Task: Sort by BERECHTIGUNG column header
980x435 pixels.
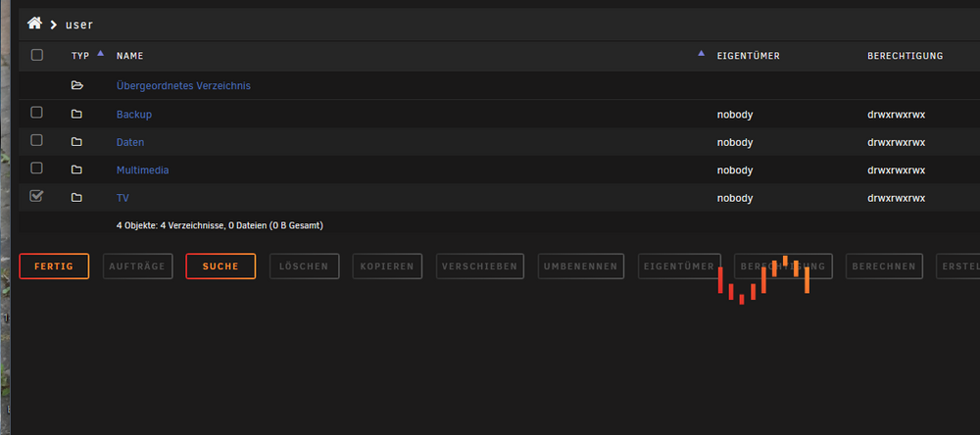Action: coord(905,56)
